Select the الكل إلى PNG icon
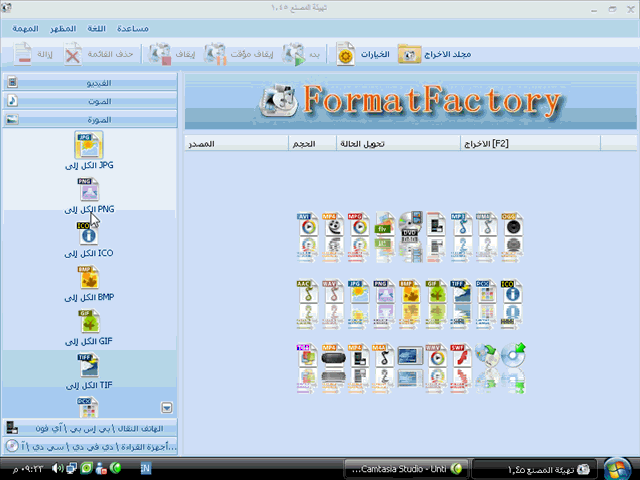640x480 pixels. 89,189
